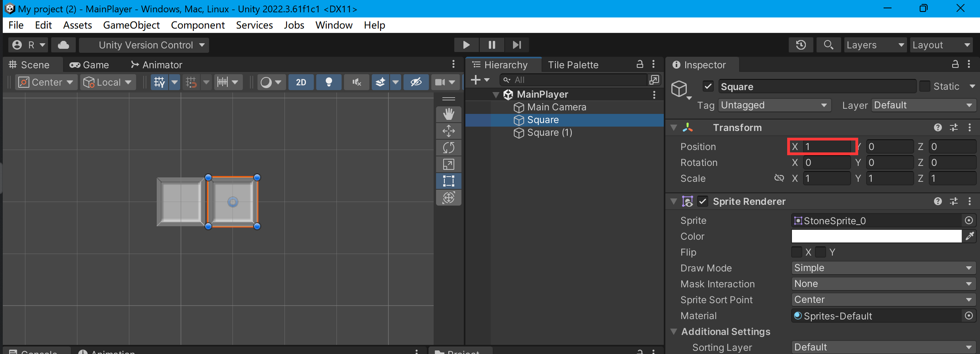
Task: Open draw mode sphere dropdown
Action: pos(271,82)
